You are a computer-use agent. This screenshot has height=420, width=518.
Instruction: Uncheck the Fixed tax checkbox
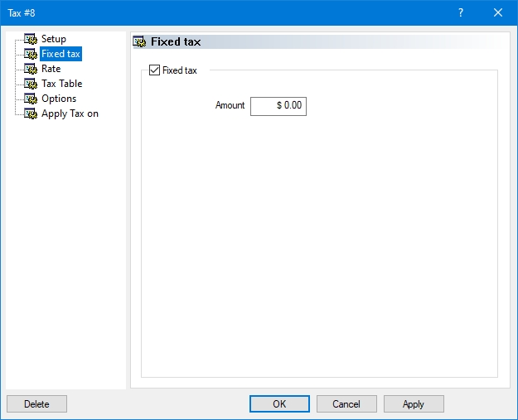[x=154, y=70]
